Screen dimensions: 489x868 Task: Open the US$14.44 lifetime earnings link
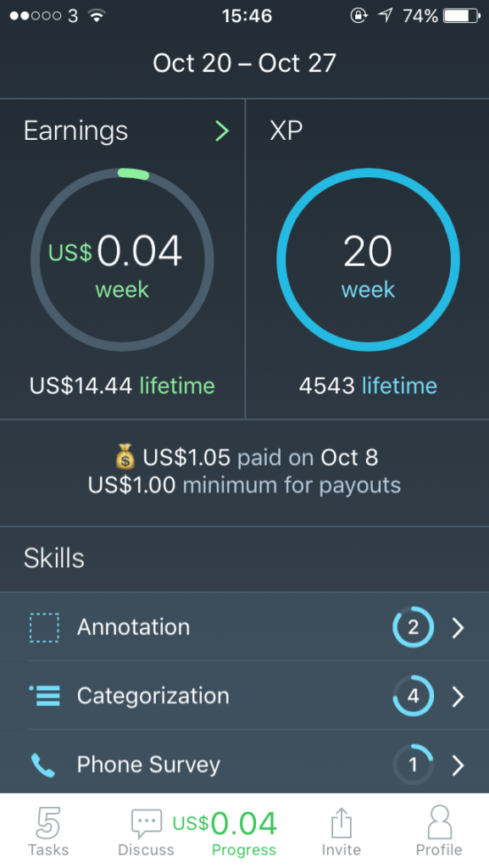(122, 384)
